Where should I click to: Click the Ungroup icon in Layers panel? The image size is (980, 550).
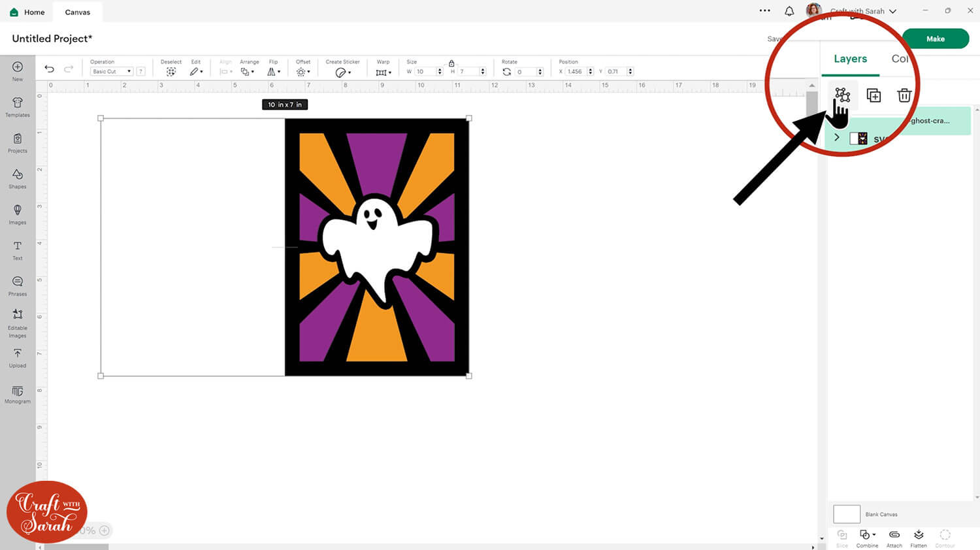click(x=842, y=95)
